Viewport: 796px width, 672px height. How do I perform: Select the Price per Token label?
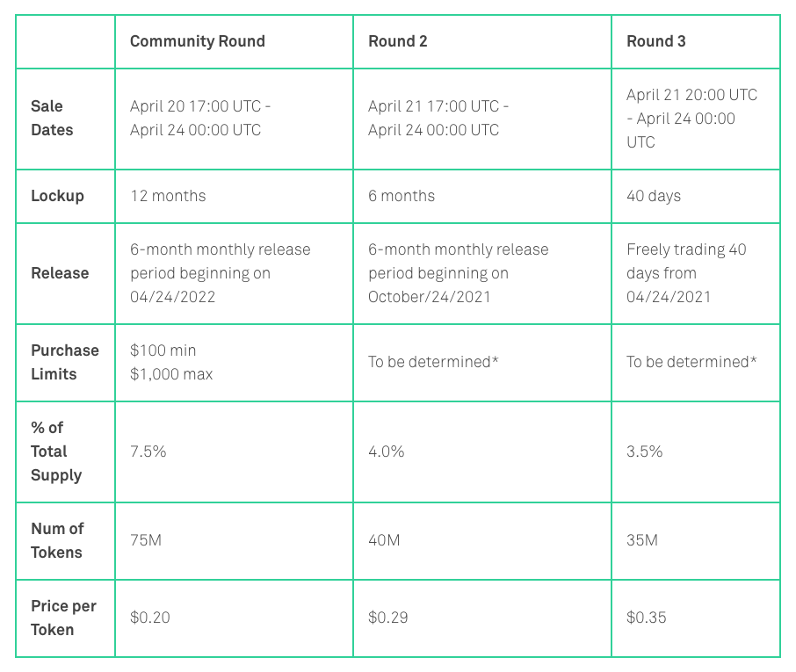coord(63,618)
